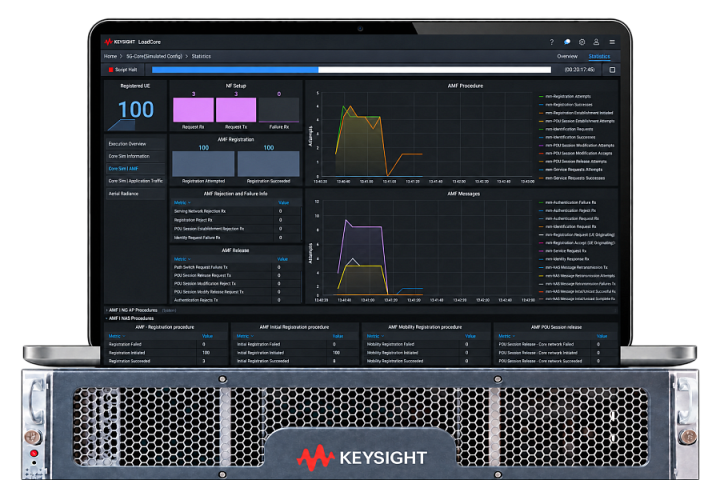Toggle Registration Successes series in AMF Procedure legend
Screen dimensions: 720x480
point(566,105)
